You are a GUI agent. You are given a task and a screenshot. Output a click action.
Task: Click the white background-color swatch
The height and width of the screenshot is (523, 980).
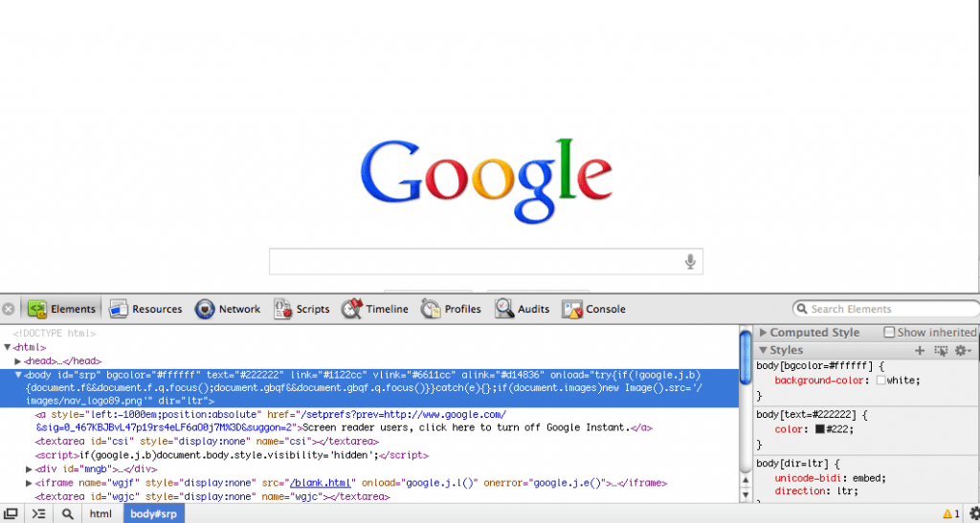point(880,381)
